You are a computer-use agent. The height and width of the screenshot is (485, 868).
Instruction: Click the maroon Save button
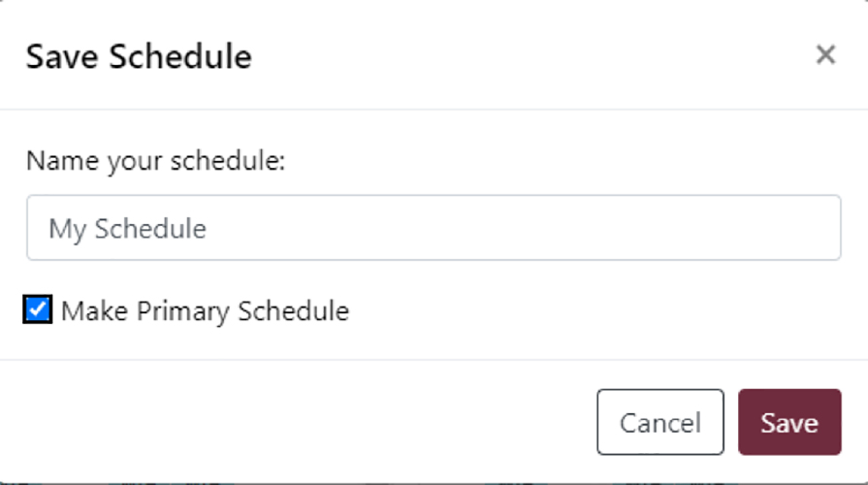[788, 422]
